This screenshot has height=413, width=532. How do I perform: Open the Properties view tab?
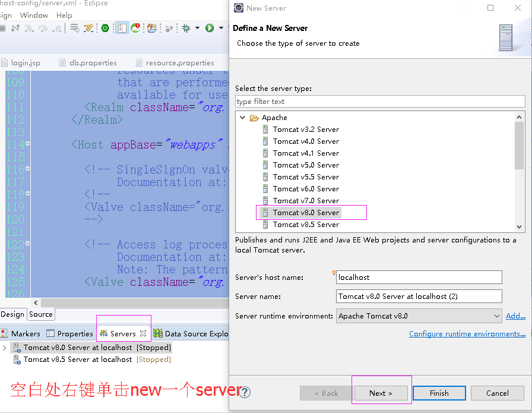[x=69, y=333]
